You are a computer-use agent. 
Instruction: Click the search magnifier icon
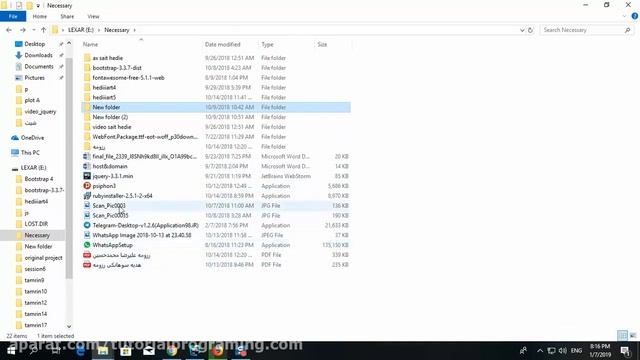click(x=627, y=30)
